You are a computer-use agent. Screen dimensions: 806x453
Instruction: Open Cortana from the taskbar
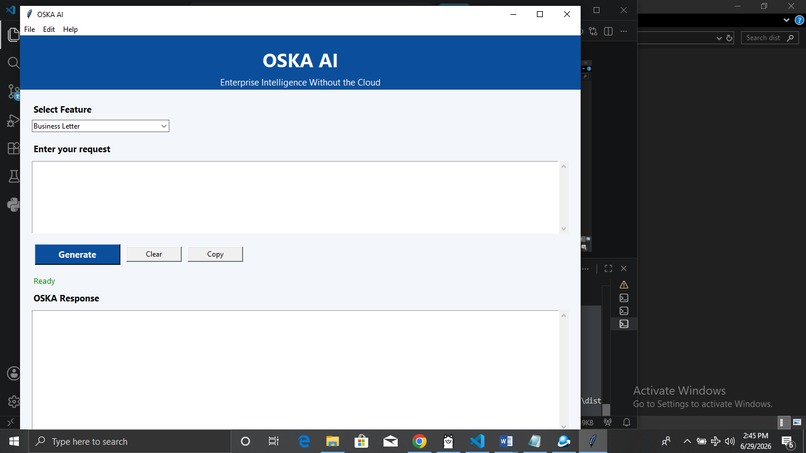[245, 441]
